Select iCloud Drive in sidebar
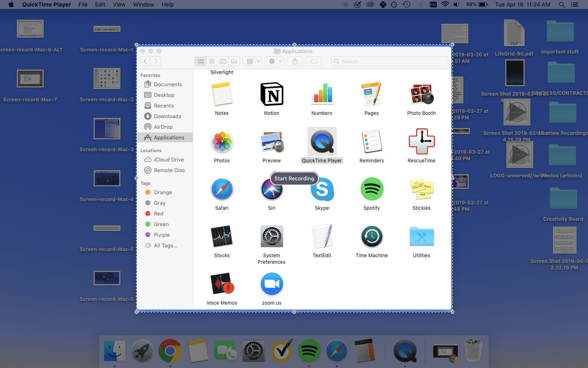The width and height of the screenshot is (588, 368). click(165, 159)
